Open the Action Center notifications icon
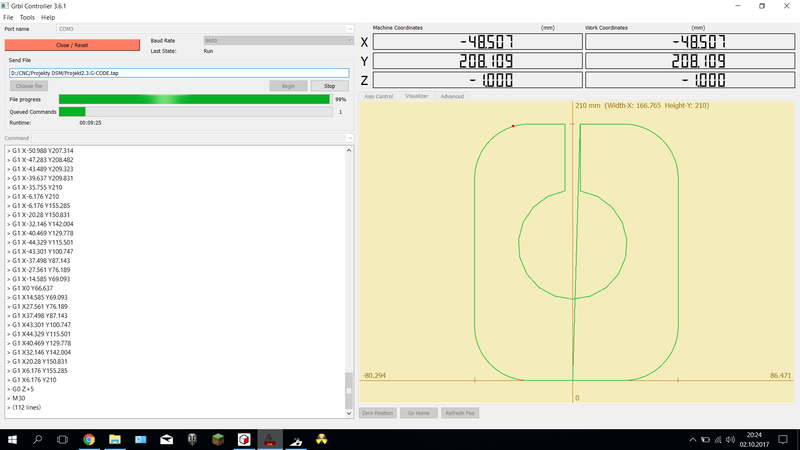800x450 pixels. (783, 439)
